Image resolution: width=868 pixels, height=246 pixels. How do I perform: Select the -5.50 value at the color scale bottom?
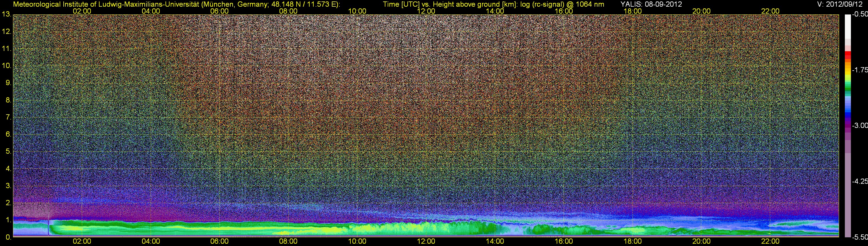860,237
